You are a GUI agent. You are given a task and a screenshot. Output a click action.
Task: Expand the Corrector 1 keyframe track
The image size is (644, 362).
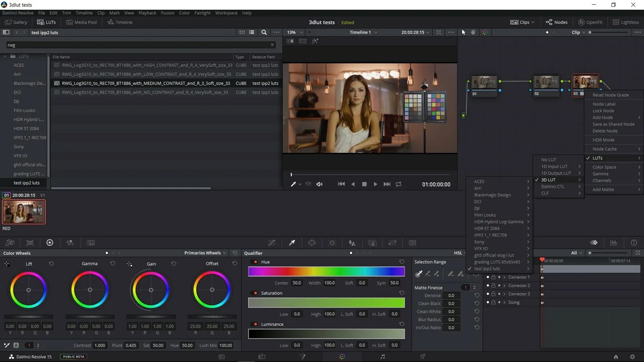504,277
